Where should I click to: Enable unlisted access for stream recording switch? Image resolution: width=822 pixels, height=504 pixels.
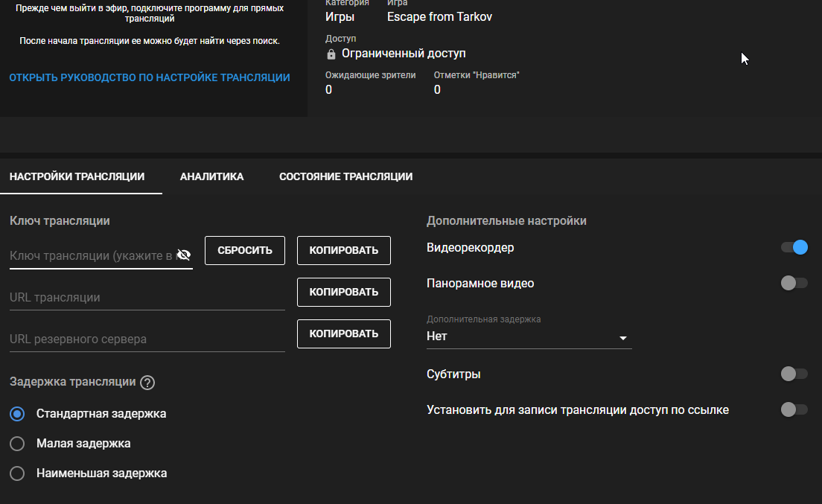pos(794,409)
